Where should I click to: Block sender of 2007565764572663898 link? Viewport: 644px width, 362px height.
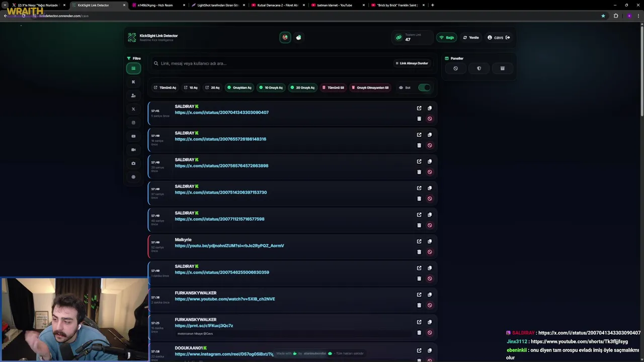click(430, 172)
